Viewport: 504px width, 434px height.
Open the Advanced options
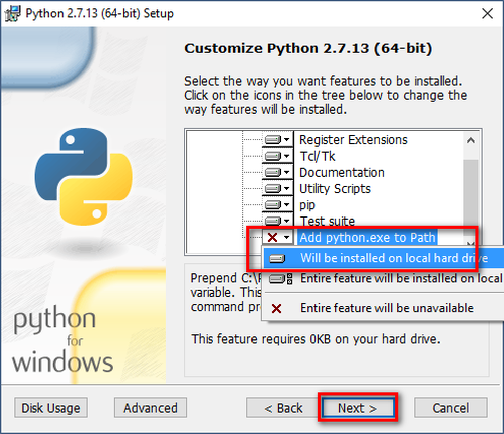pyautogui.click(x=150, y=408)
